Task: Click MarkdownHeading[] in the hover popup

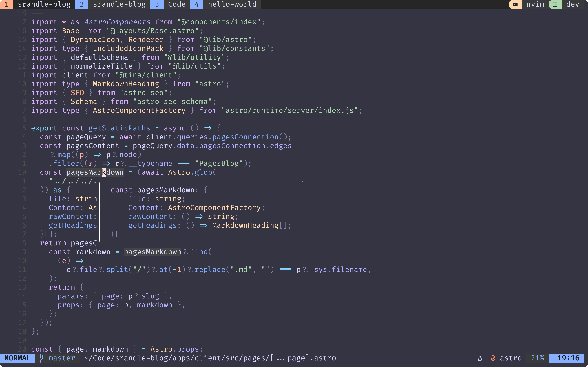Action: click(250, 225)
